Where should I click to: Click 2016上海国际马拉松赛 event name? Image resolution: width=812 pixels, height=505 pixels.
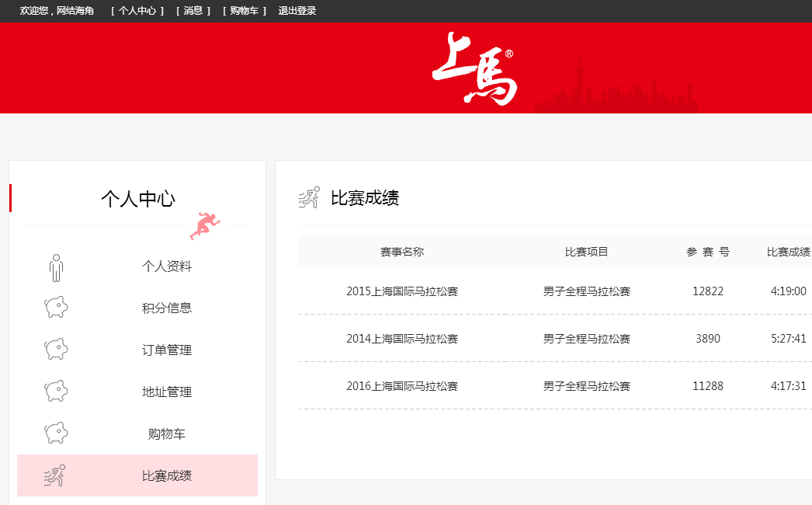(x=402, y=386)
